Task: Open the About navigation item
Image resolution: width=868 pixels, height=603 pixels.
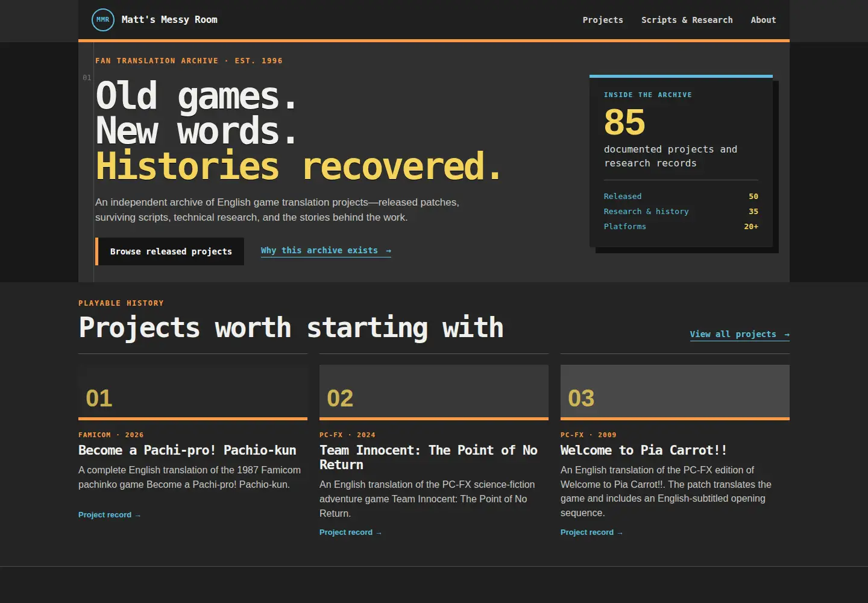Action: coord(763,20)
